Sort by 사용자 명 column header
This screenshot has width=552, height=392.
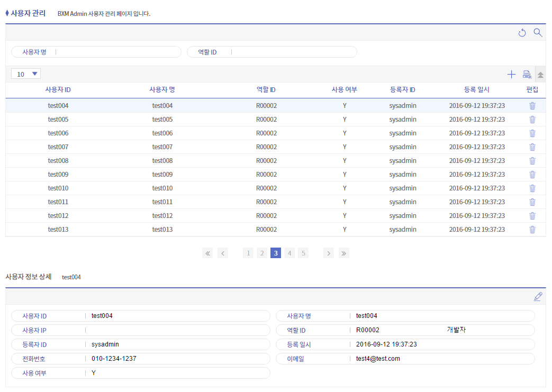coord(162,90)
